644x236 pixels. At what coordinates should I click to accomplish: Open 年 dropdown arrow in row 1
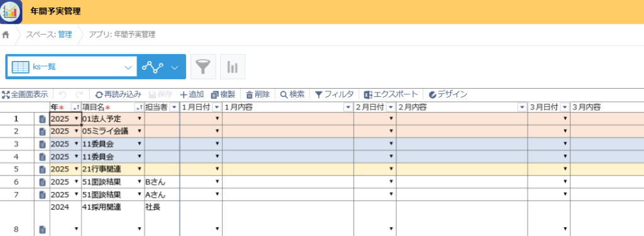tap(76, 119)
